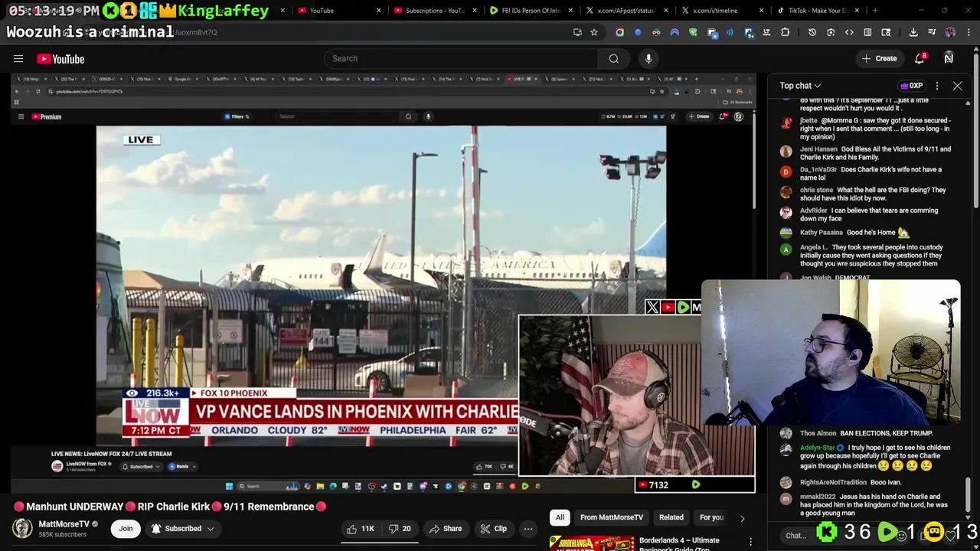Open browser history clock icon
The height and width of the screenshot is (551, 980).
812,32
